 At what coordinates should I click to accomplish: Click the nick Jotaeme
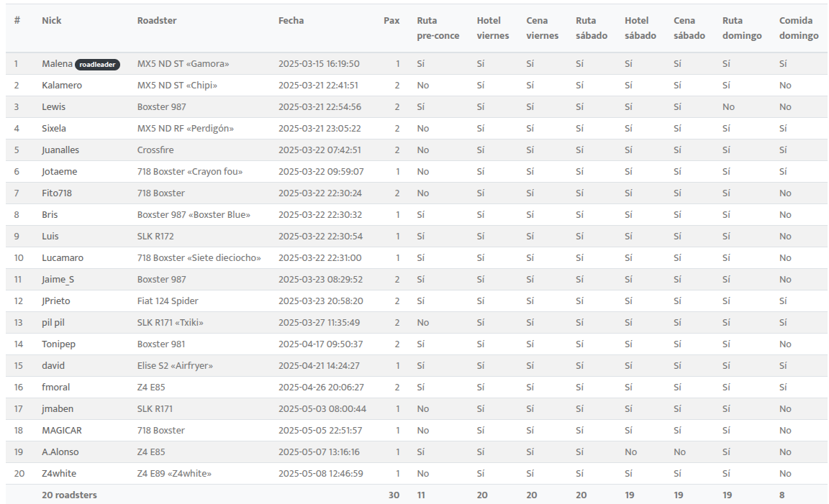[60, 172]
